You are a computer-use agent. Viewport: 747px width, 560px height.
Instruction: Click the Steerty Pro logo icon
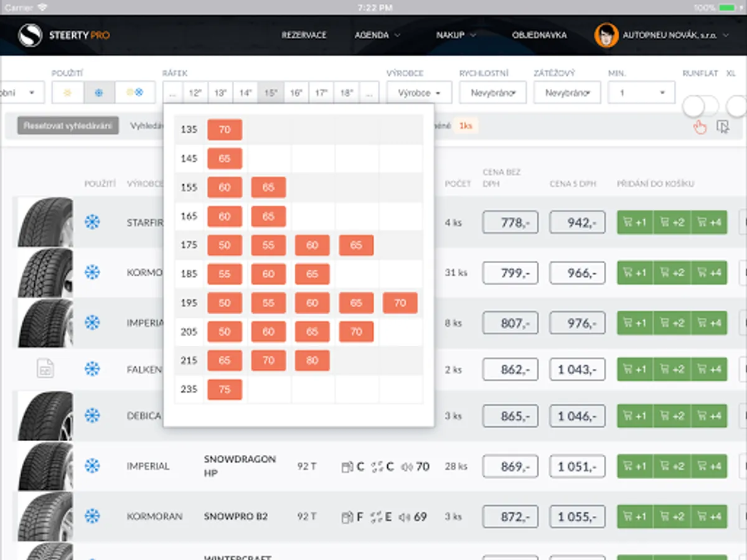tap(30, 35)
